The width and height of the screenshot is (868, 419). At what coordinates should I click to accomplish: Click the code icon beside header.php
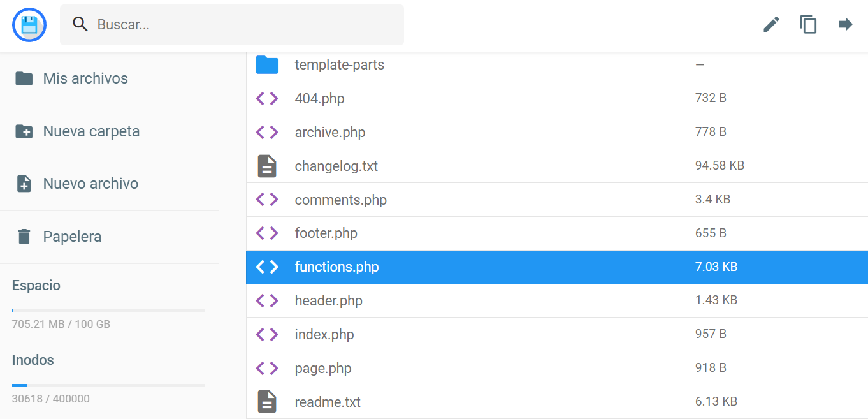point(267,300)
